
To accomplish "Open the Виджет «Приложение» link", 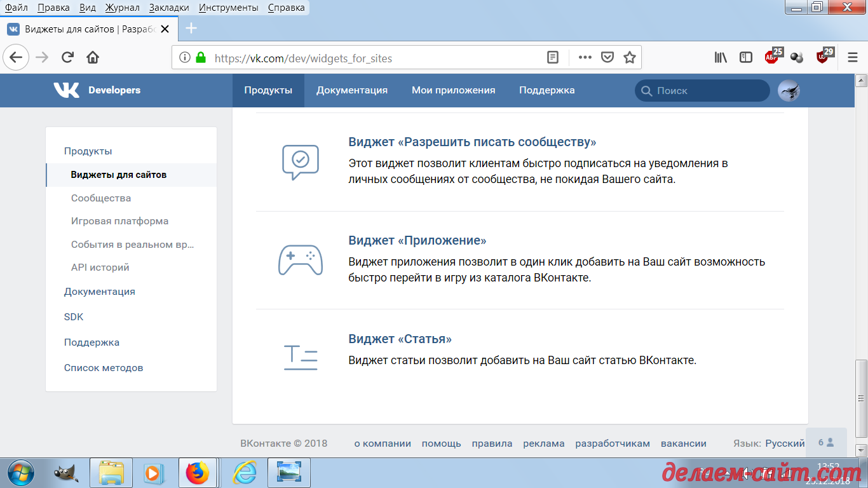I will click(x=417, y=241).
